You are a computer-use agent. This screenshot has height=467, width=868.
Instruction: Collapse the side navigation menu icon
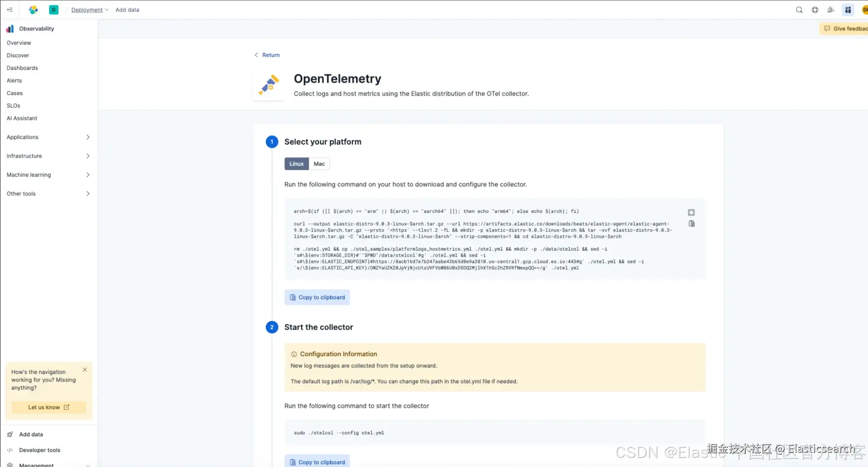point(10,10)
